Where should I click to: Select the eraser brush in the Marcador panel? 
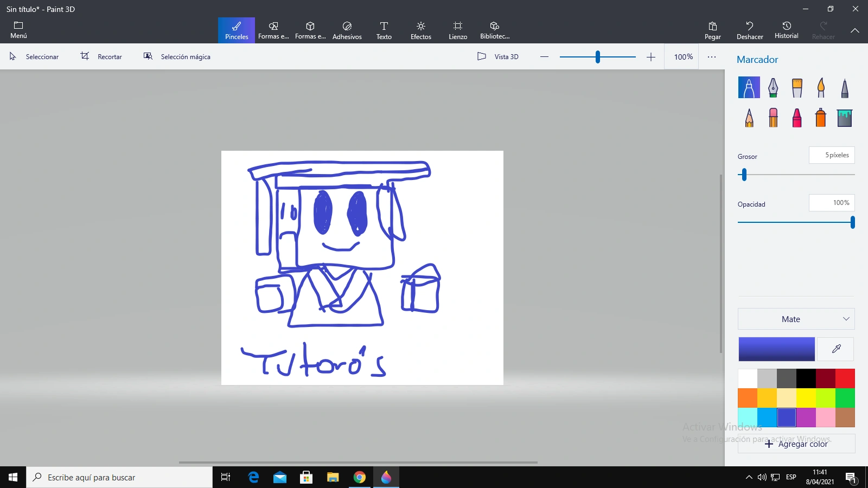(x=773, y=117)
